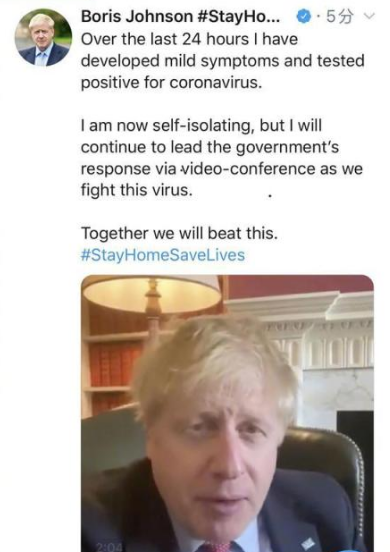Open the #StayHomeSaveLives hashtag link
390x552 pixels.
pos(163,255)
